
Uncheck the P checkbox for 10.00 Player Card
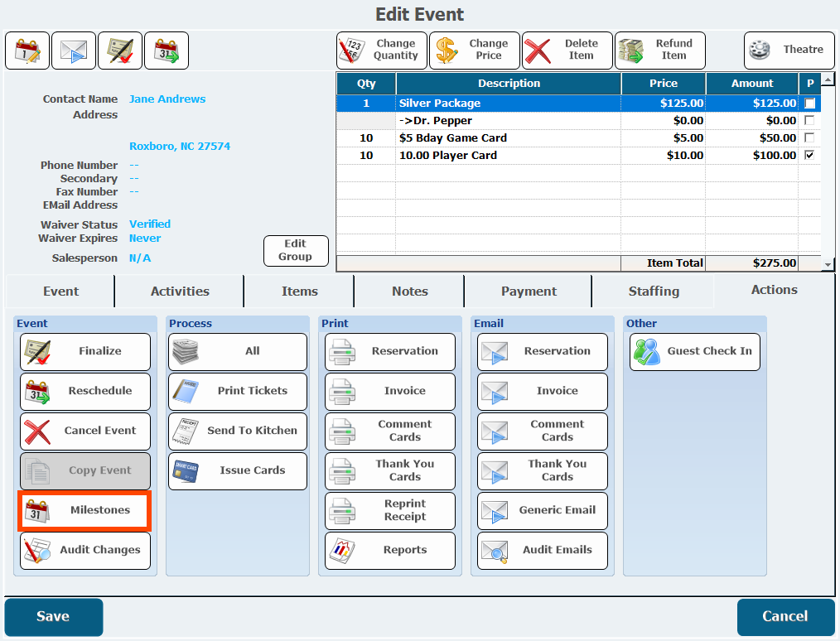click(809, 156)
